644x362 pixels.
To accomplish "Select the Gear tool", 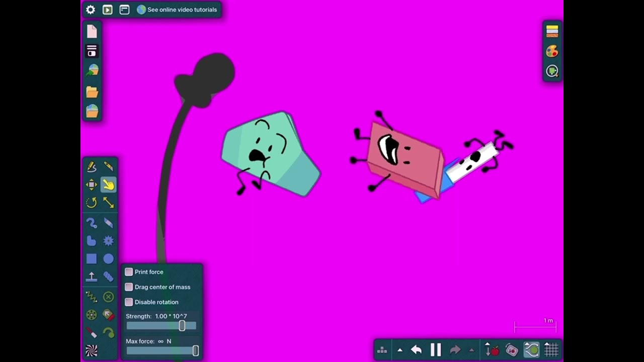I will pos(108,241).
